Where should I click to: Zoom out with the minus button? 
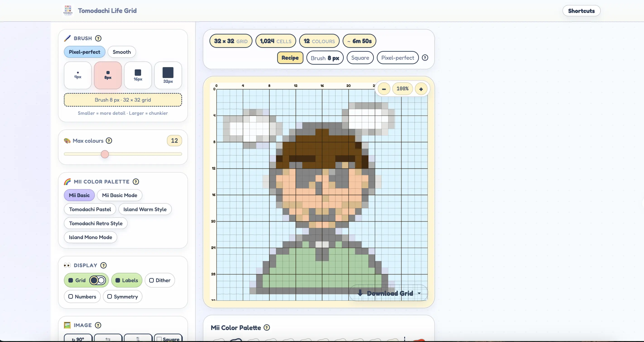coord(384,89)
